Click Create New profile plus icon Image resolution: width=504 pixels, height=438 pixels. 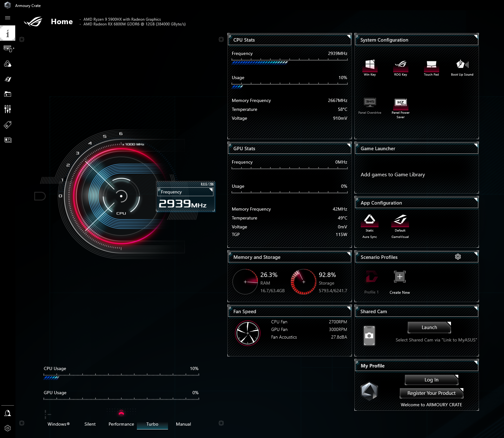click(x=400, y=277)
